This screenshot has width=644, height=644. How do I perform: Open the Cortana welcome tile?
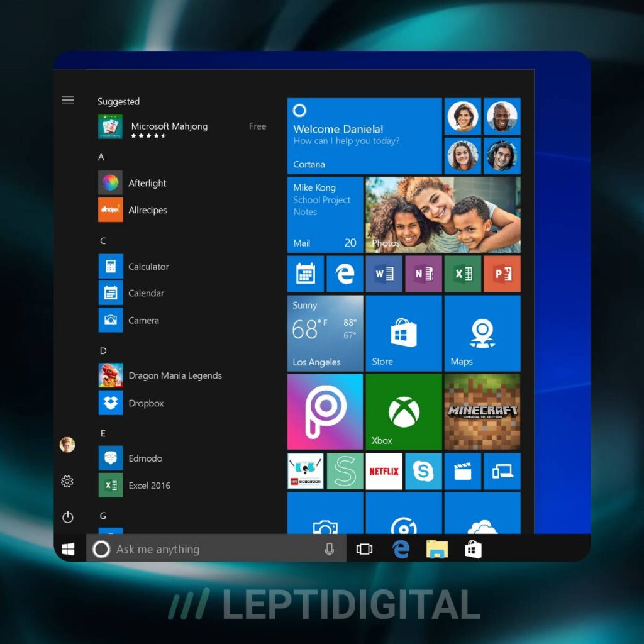click(364, 136)
